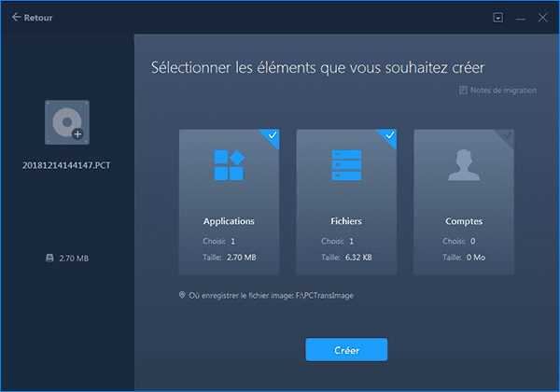Click the plus badge on disc icon

tap(77, 134)
